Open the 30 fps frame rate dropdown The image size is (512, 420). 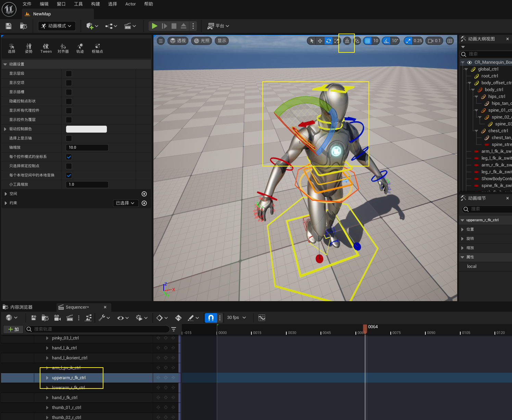pos(236,318)
